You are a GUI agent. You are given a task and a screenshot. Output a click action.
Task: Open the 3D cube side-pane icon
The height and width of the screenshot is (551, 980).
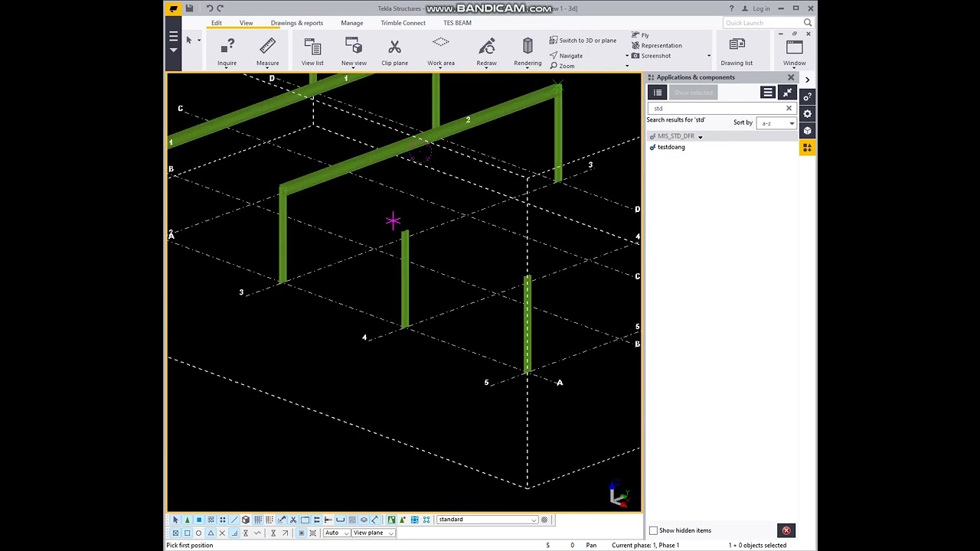[807, 130]
